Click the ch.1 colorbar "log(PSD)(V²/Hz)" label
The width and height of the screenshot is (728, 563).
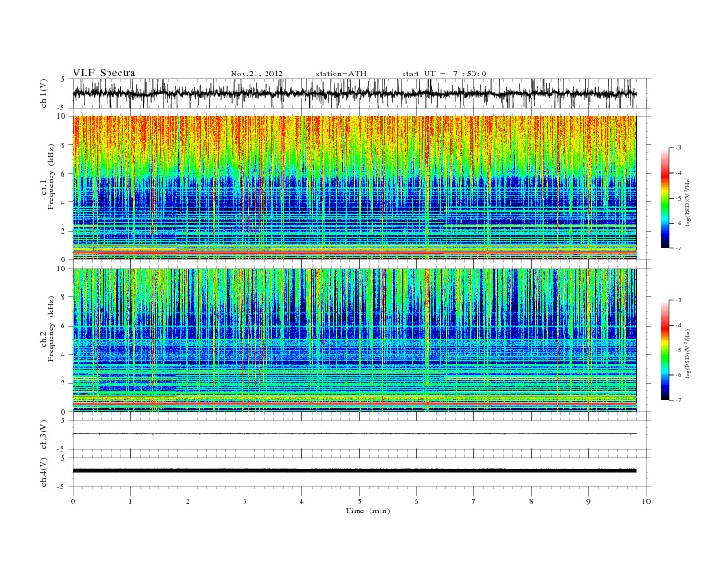pos(689,202)
